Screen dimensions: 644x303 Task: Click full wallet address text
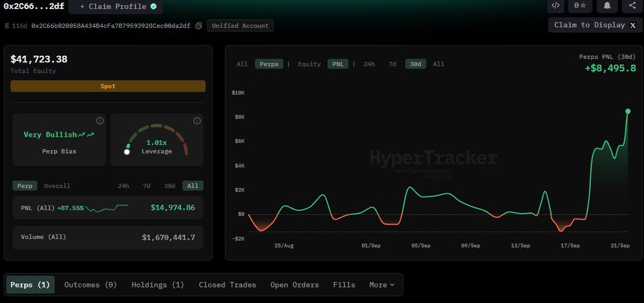click(111, 26)
